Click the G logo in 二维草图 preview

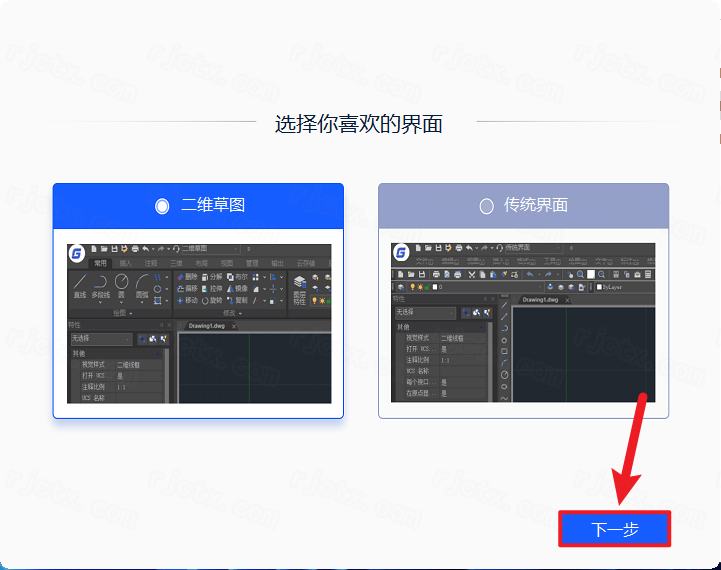76,251
